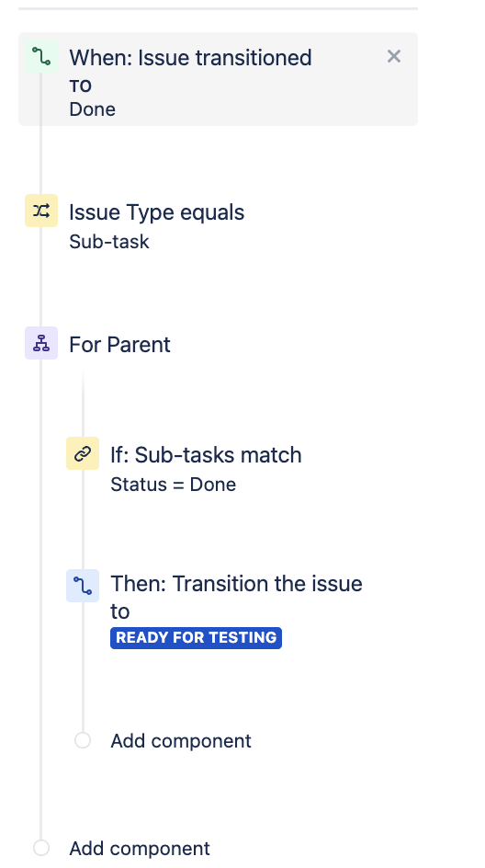485x868 pixels.
Task: Open the When: Issue transitioned trigger
Action: [218, 79]
